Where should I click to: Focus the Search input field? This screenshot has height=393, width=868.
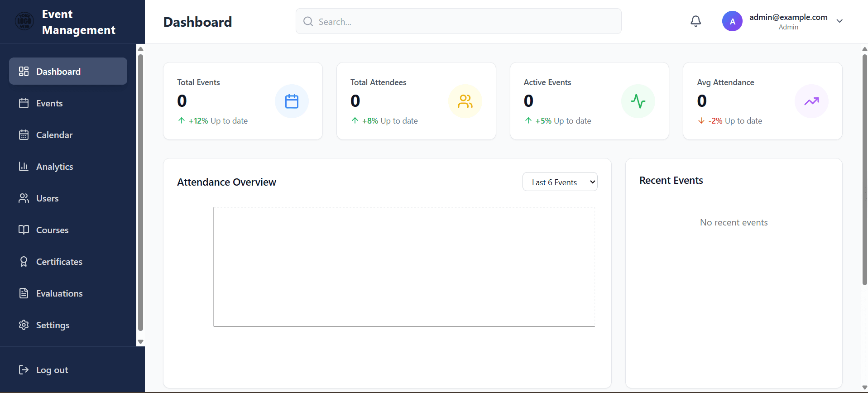tap(466, 21)
